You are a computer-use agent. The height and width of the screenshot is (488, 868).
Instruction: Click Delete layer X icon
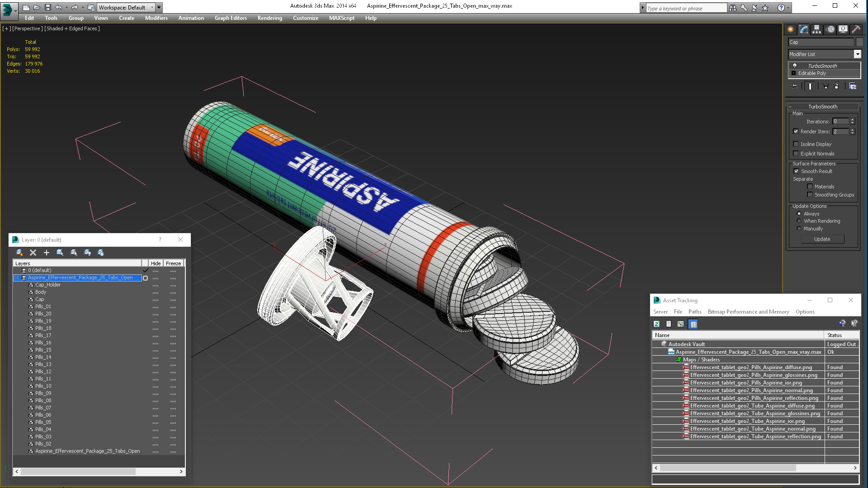click(33, 253)
